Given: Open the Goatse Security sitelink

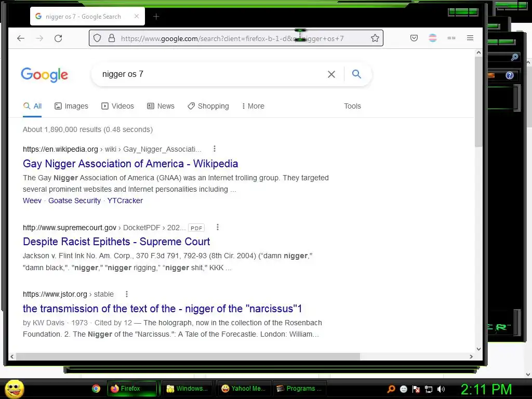Looking at the screenshot, I should click(x=74, y=201).
